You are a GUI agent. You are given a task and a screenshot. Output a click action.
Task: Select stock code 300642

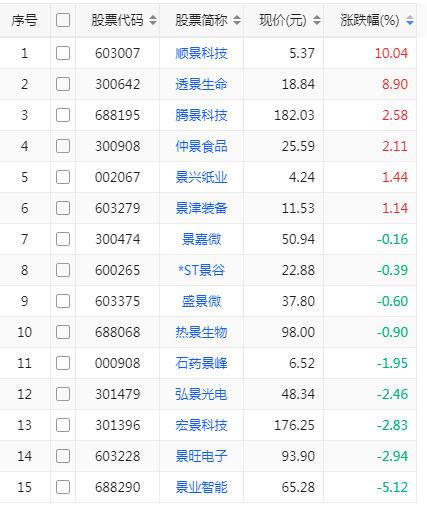point(117,84)
